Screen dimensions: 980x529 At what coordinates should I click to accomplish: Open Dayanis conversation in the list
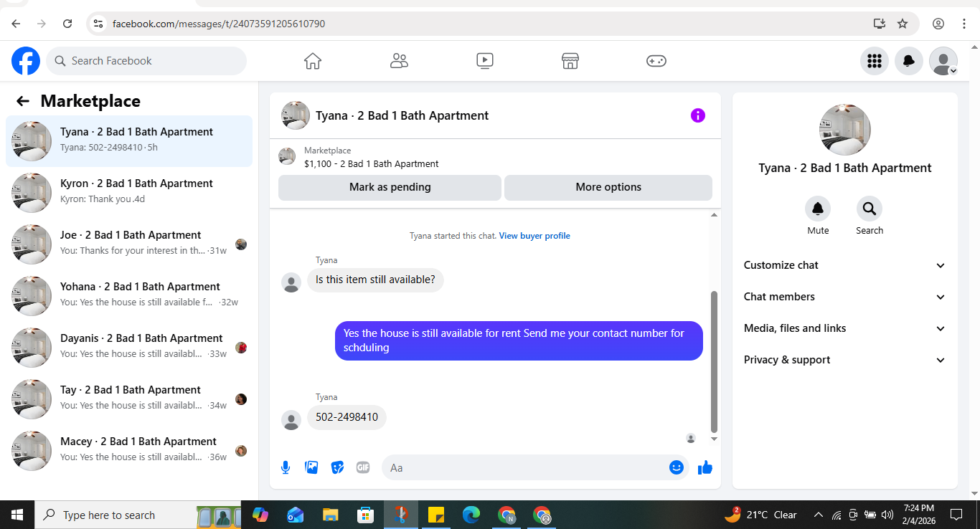pyautogui.click(x=129, y=348)
